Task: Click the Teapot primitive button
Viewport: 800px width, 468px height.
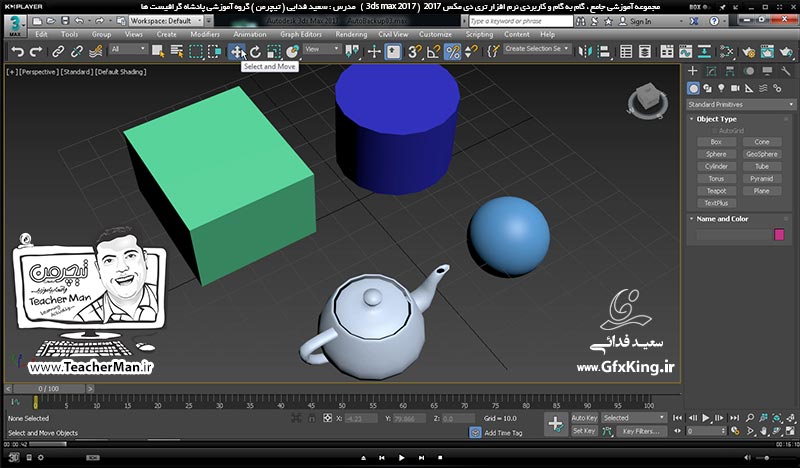Action: pyautogui.click(x=716, y=191)
